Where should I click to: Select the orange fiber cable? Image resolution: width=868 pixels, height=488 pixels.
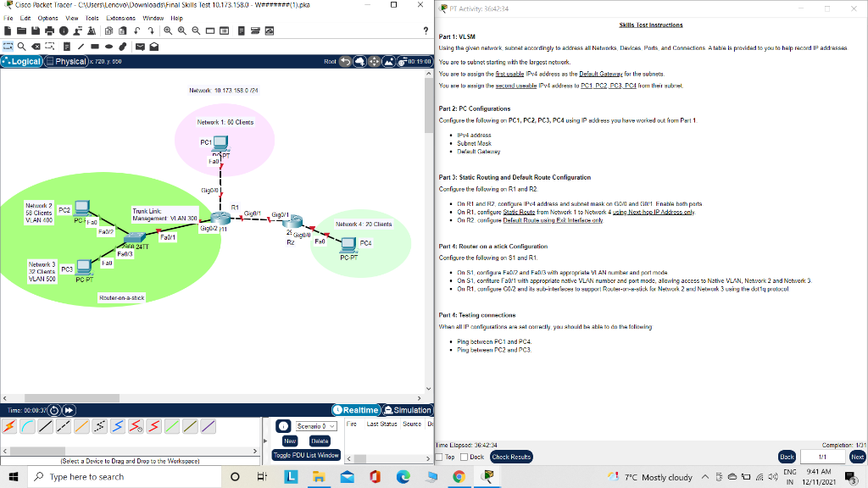click(x=82, y=427)
